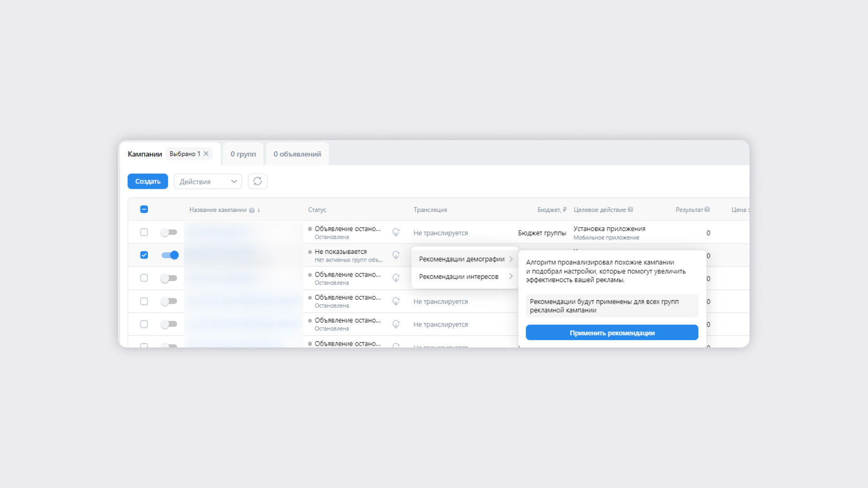Clear selection with the X beside Выбрано 1

pos(206,154)
